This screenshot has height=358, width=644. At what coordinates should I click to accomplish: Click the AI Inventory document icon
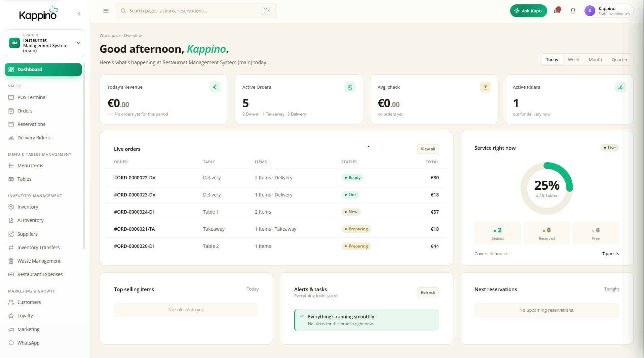point(11,220)
